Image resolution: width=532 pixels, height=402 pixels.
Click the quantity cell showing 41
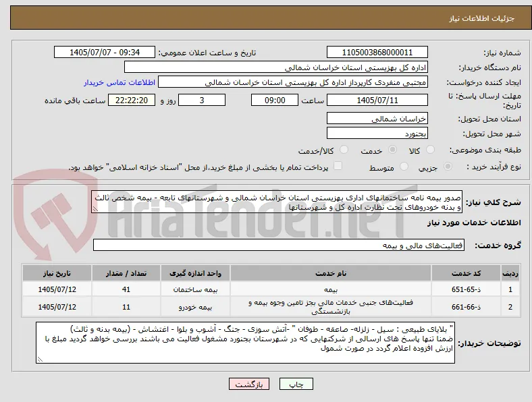pyautogui.click(x=126, y=289)
